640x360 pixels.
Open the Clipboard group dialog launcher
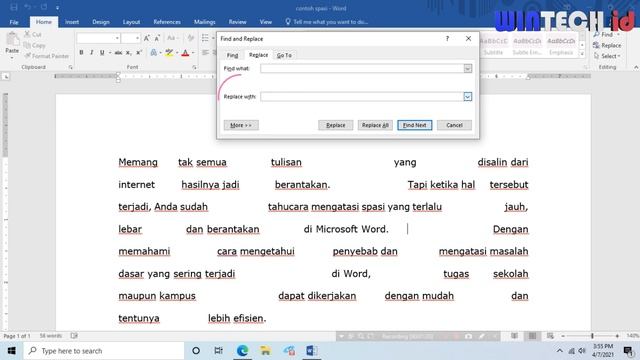[x=71, y=67]
